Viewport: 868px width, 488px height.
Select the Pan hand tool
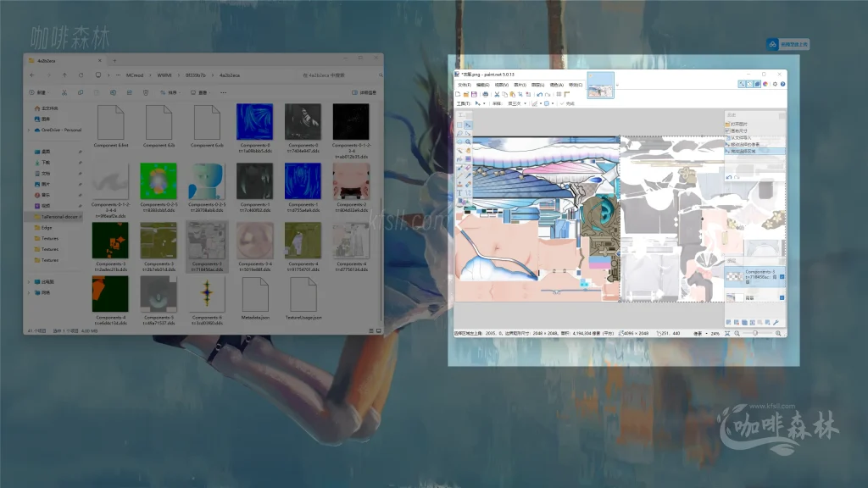(x=468, y=151)
